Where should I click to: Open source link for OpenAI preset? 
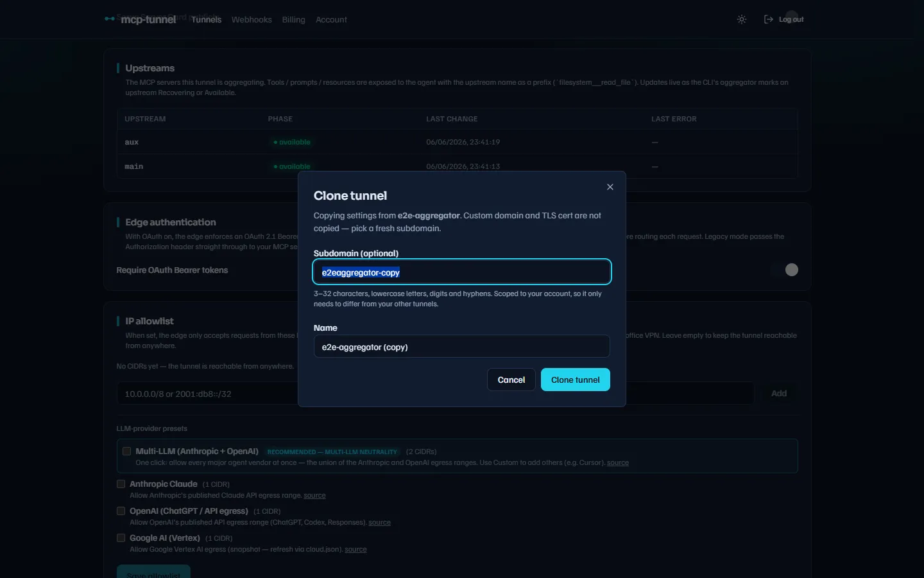tap(379, 522)
